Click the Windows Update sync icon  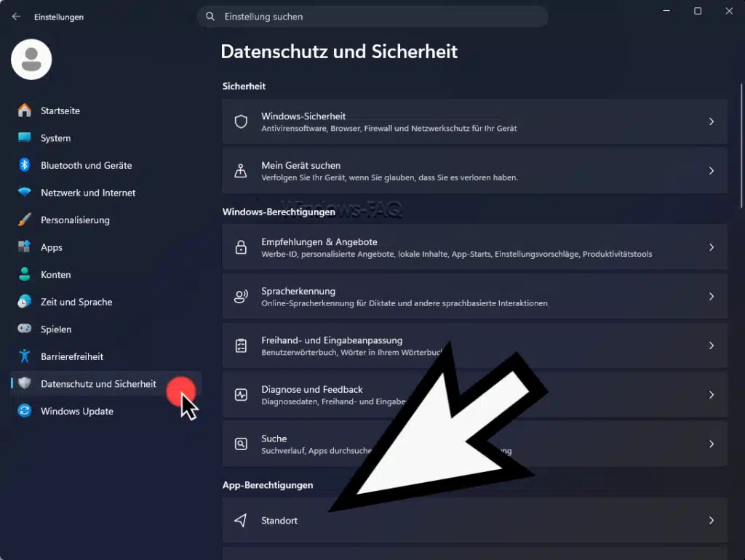(24, 410)
